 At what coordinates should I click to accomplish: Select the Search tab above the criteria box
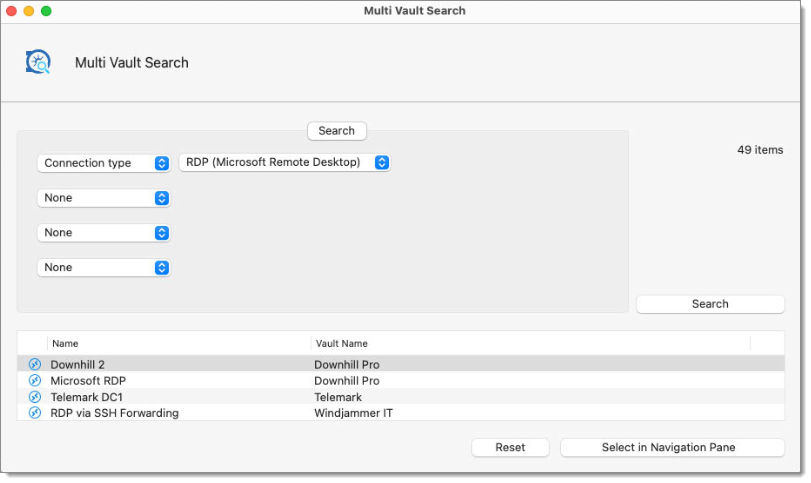tap(337, 131)
